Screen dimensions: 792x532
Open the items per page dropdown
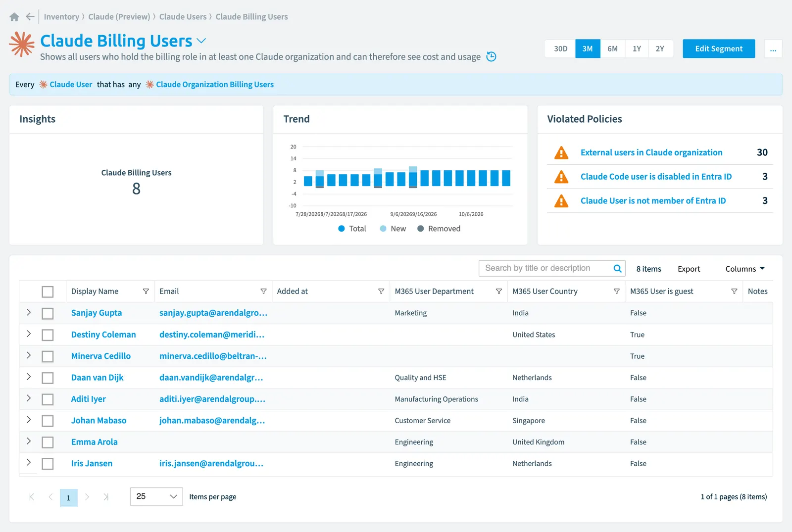pos(156,496)
